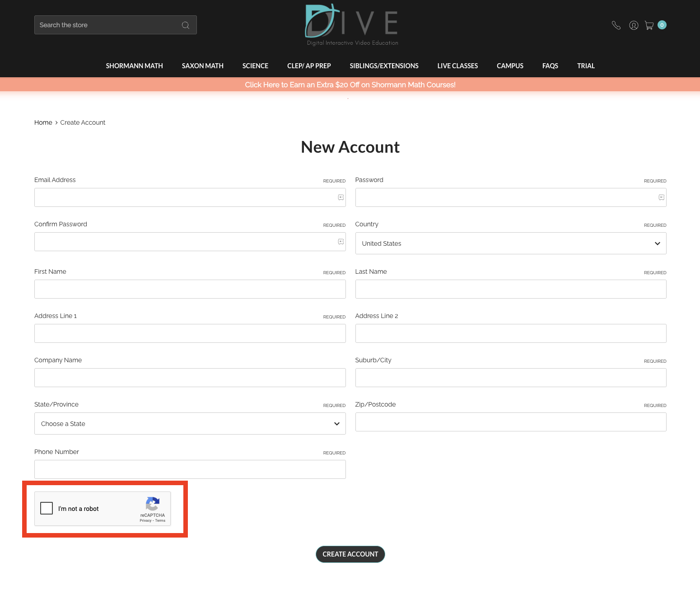Click the search magnifier icon

[x=185, y=25]
